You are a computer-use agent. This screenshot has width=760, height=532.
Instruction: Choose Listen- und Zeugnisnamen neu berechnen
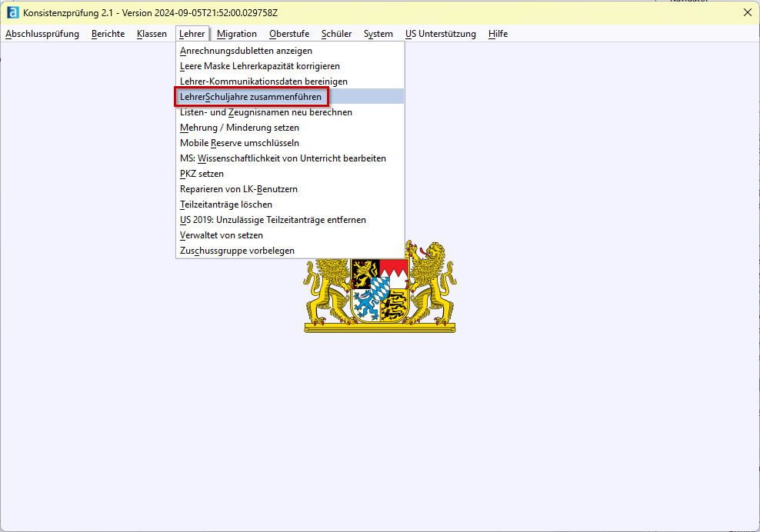[290, 112]
